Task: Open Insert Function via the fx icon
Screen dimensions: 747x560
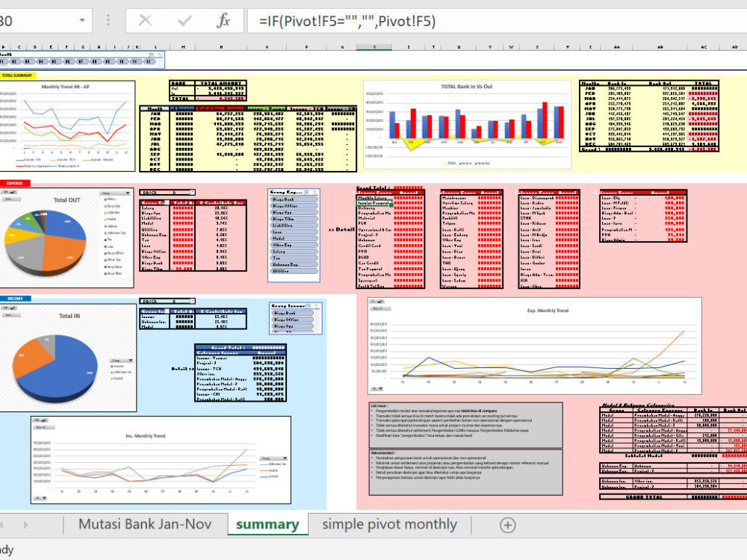Action: click(223, 20)
